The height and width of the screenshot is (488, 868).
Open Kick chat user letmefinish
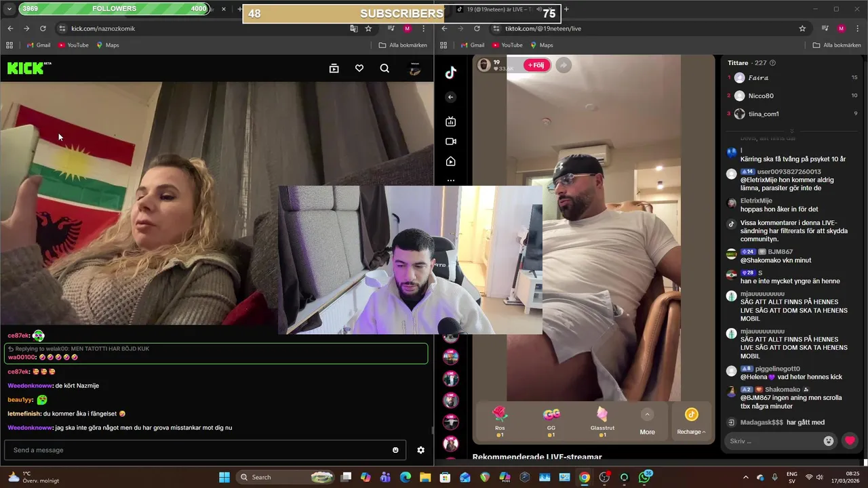coord(24,413)
